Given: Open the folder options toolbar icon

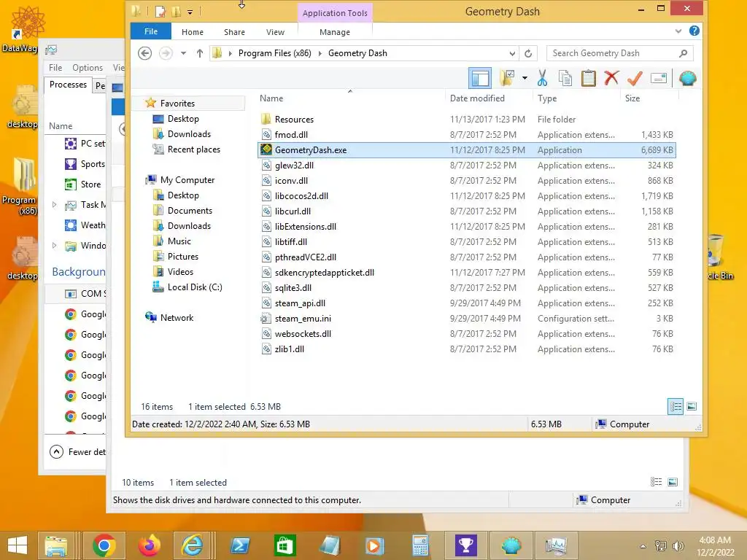Looking at the screenshot, I should (507, 78).
